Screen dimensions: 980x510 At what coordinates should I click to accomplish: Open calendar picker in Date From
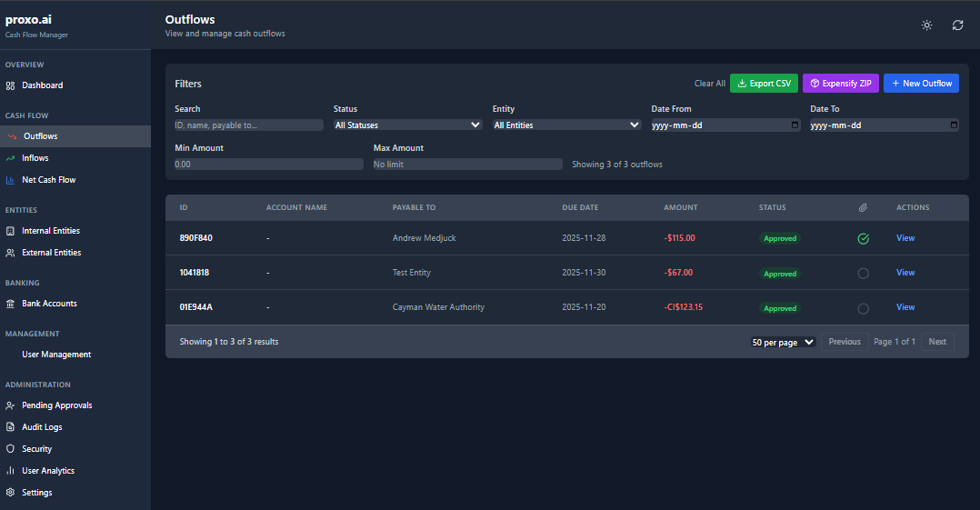(795, 125)
